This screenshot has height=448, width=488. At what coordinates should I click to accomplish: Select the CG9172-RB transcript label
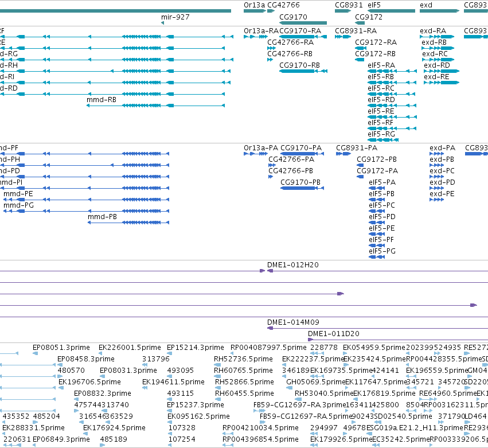(x=376, y=54)
